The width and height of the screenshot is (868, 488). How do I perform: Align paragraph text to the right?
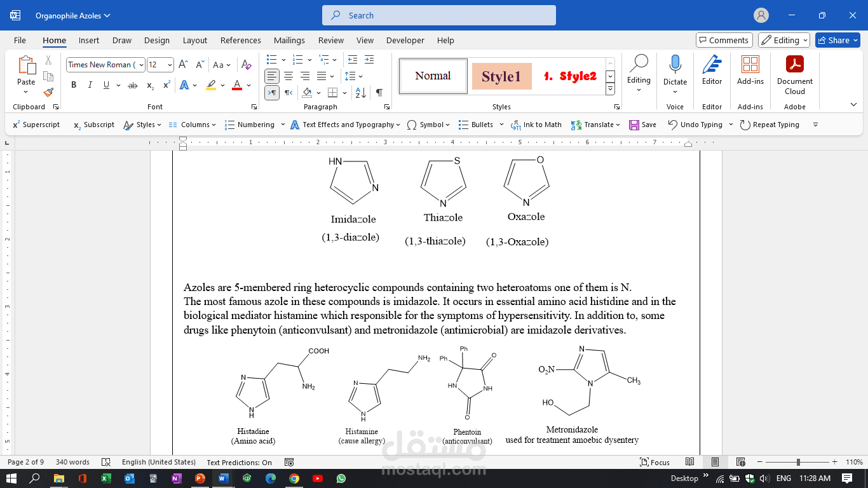pos(305,76)
